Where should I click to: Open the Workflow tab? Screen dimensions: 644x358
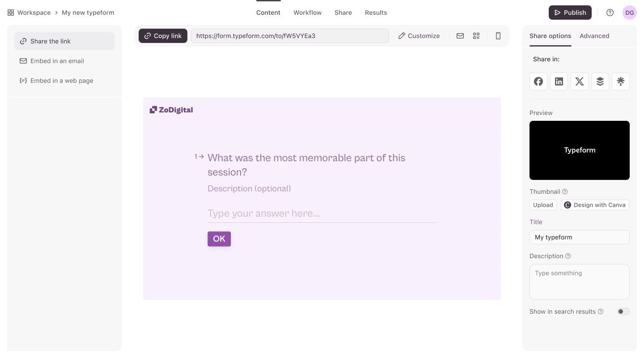point(307,13)
